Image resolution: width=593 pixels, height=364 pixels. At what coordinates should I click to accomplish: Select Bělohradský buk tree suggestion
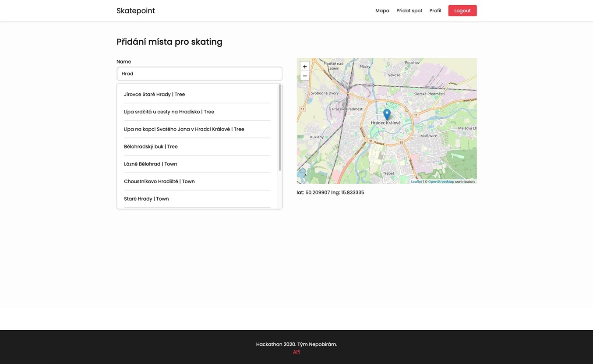[x=151, y=147]
